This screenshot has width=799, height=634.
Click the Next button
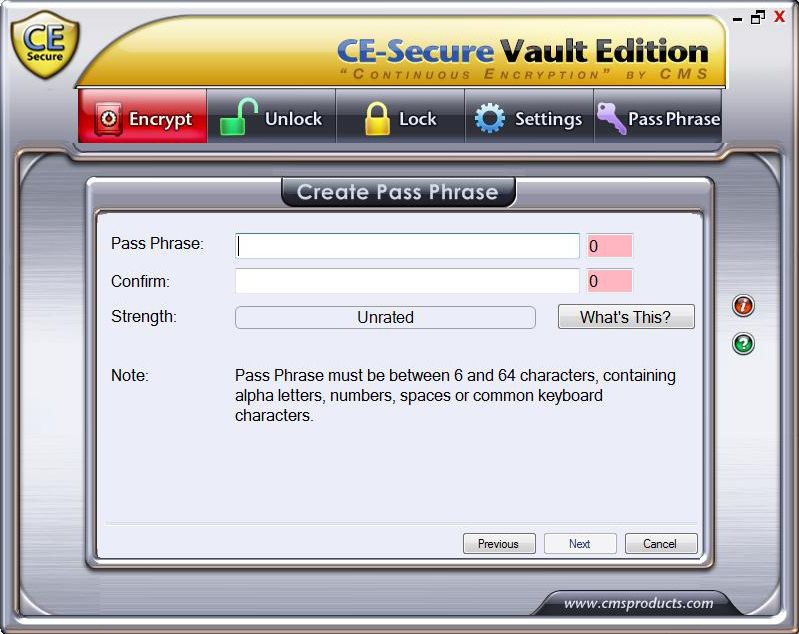[x=580, y=543]
